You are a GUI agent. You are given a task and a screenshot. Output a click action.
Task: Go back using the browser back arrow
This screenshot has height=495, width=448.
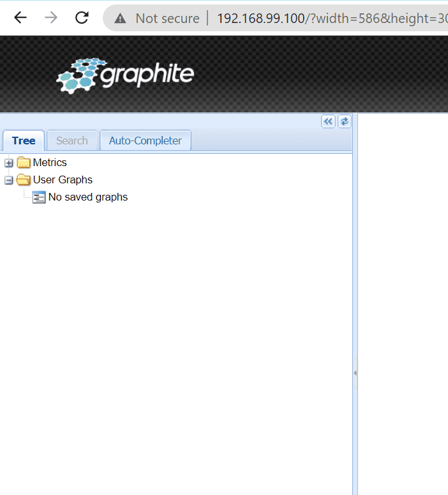(20, 18)
